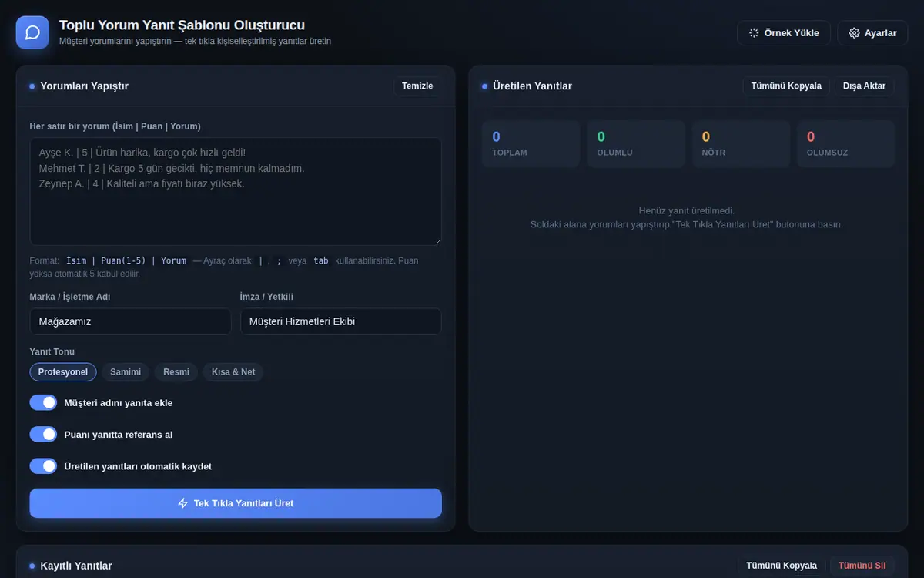The height and width of the screenshot is (578, 924).
Task: Click the OLUMSUZ stat card
Action: [x=845, y=144]
